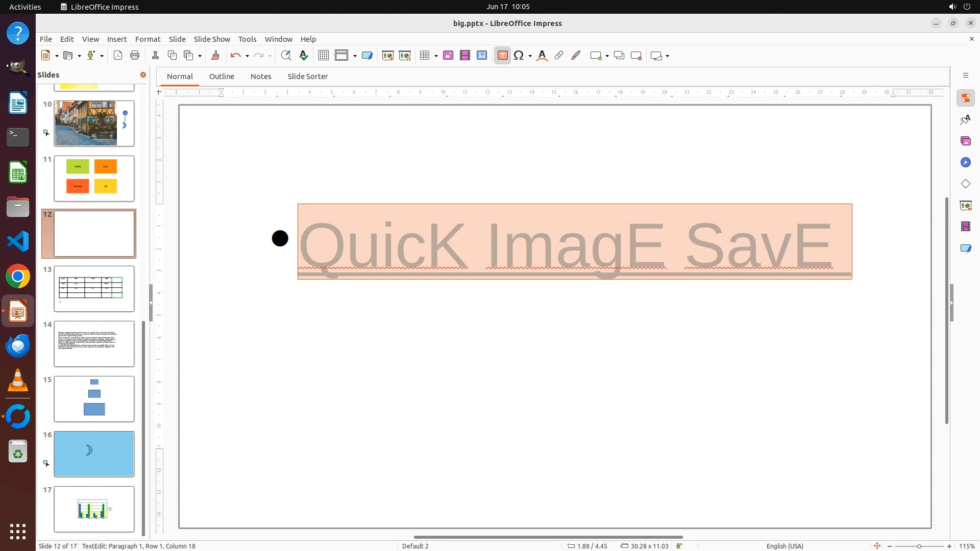Insert Chart toolbar icon
The height and width of the screenshot is (551, 980).
point(482,56)
